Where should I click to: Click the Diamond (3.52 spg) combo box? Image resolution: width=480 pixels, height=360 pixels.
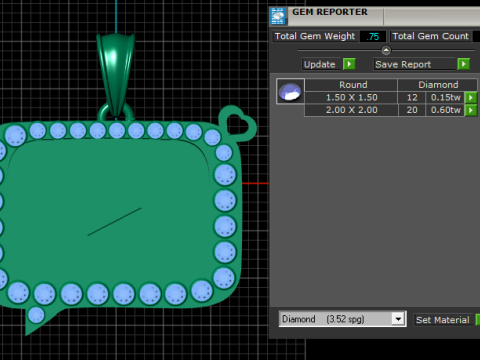[x=343, y=319]
